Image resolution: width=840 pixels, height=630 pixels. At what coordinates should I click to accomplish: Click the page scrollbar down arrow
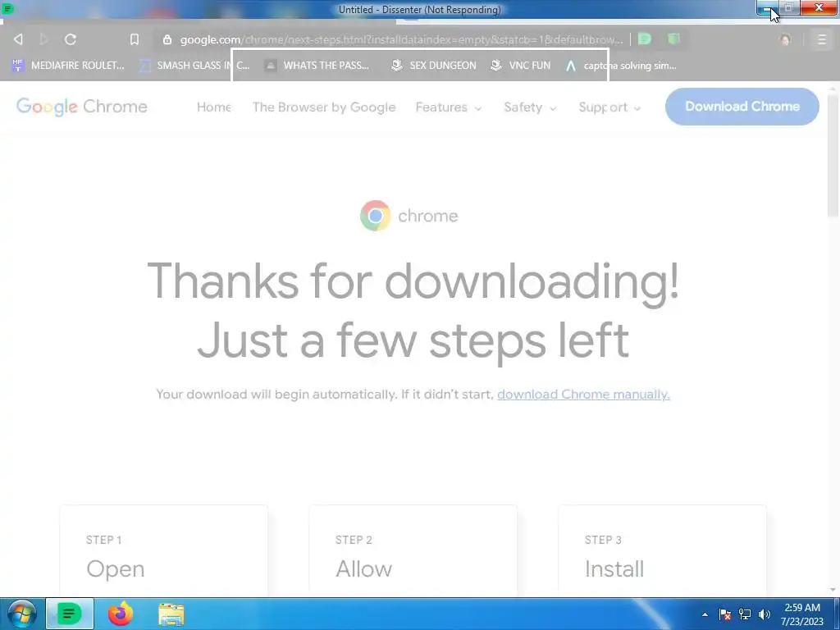(x=833, y=590)
